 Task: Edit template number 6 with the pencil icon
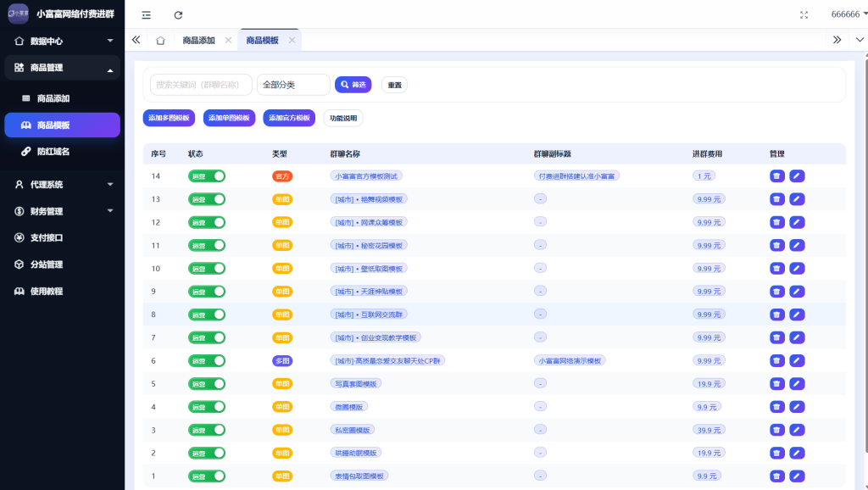(797, 361)
